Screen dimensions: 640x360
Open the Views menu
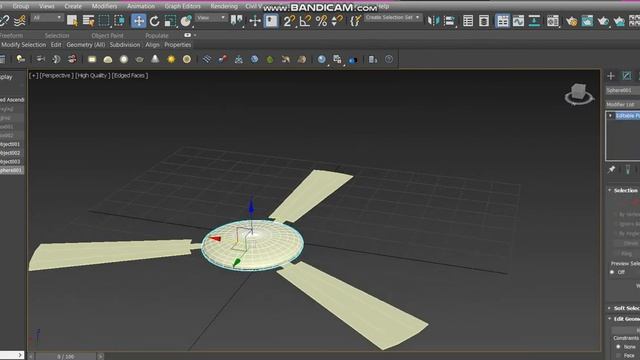tap(47, 6)
